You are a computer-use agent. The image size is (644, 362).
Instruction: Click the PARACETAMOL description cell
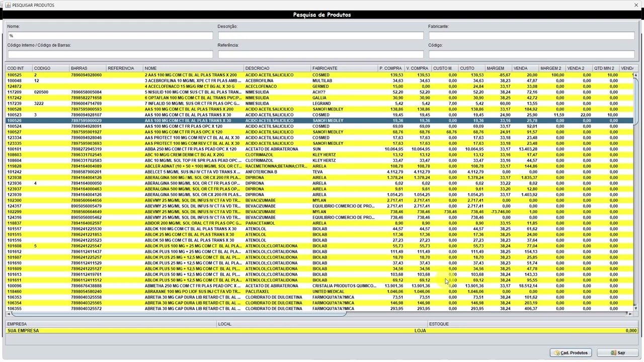point(277,223)
